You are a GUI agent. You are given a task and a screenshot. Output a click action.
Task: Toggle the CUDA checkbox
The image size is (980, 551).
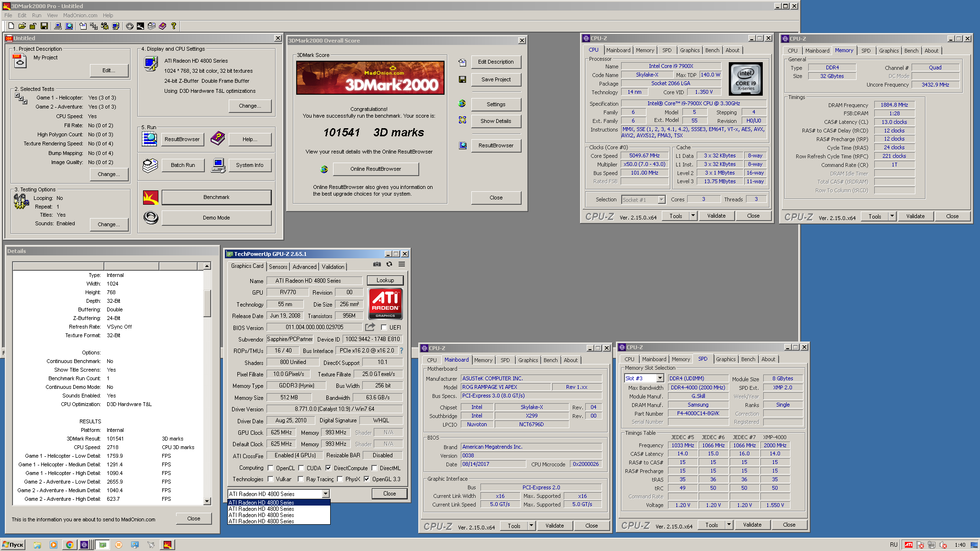click(301, 468)
